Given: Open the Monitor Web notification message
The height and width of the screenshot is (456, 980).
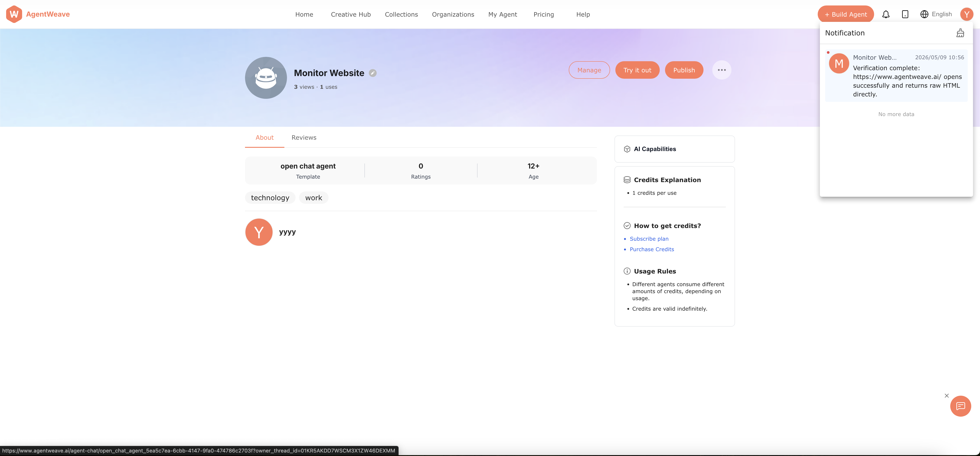Looking at the screenshot, I should coord(896,76).
